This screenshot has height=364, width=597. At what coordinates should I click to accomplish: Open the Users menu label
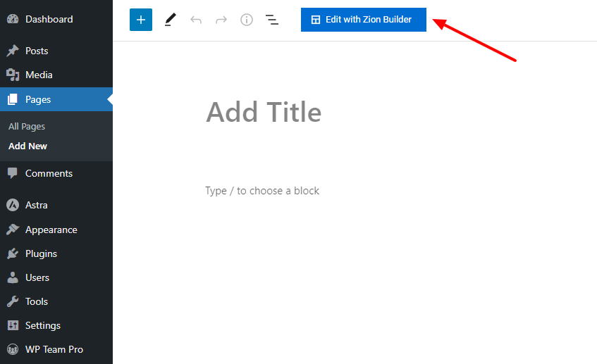(x=37, y=277)
